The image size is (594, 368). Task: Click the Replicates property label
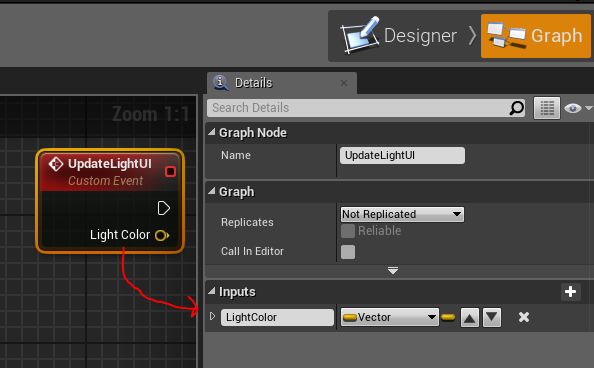(247, 222)
